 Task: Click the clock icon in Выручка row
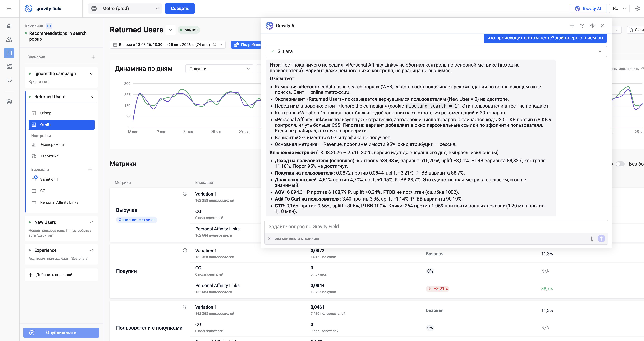coord(185,194)
